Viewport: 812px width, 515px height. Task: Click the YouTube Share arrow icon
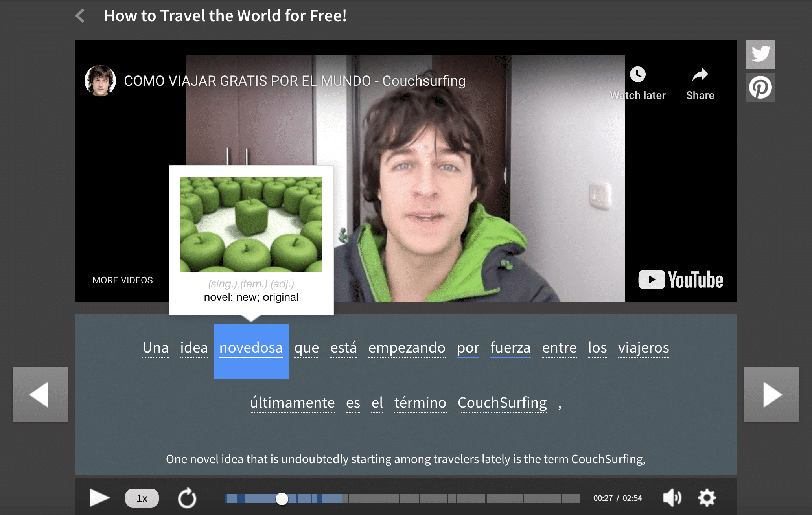pyautogui.click(x=700, y=74)
